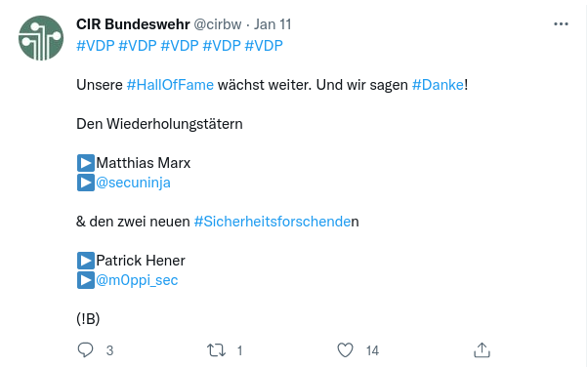Visit the @m0ppi_sec mention
The width and height of the screenshot is (588, 367).
click(x=137, y=280)
